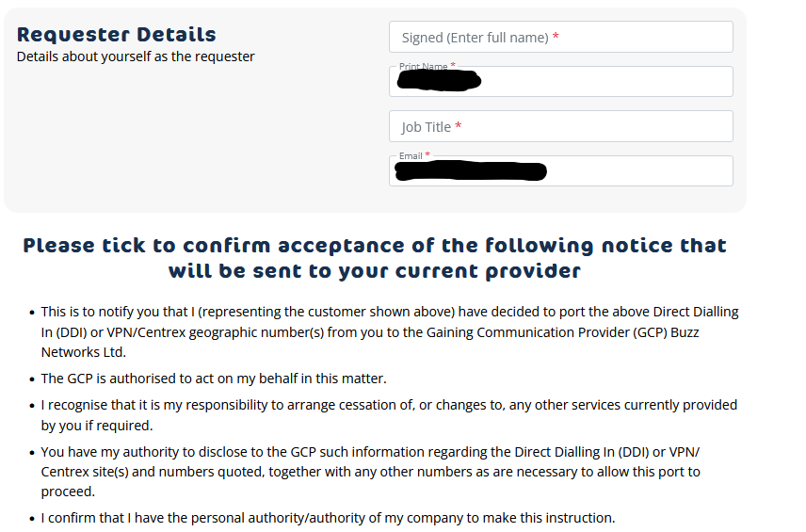Viewport: 806px width, 532px height.
Task: Click the Requester Details heading
Action: click(x=117, y=35)
